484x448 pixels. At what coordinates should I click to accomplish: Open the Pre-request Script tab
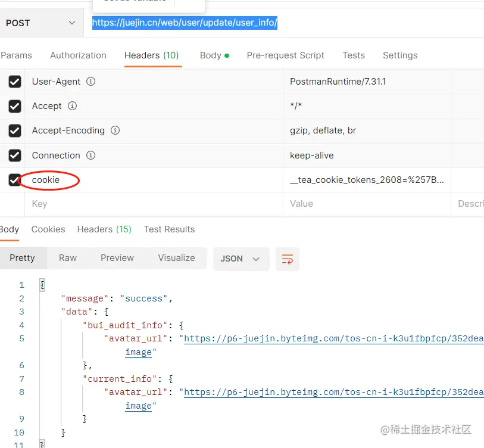[285, 55]
